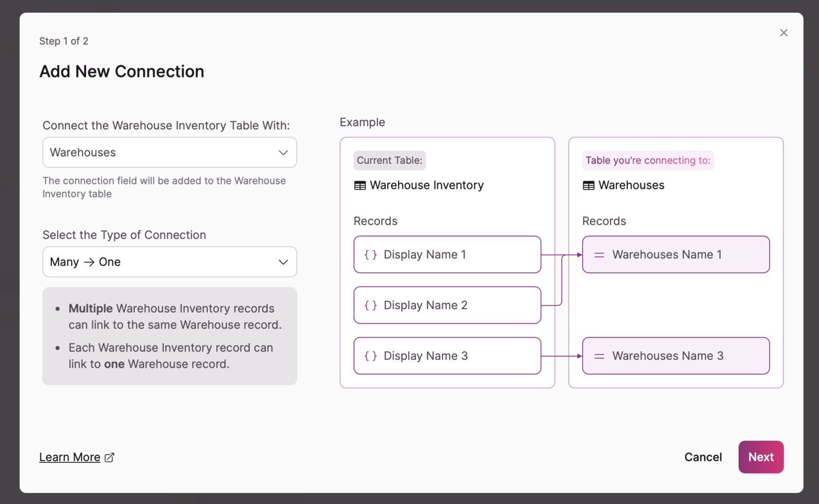Select the Warehouses Name 3 record card
The height and width of the screenshot is (504, 819).
click(x=675, y=356)
